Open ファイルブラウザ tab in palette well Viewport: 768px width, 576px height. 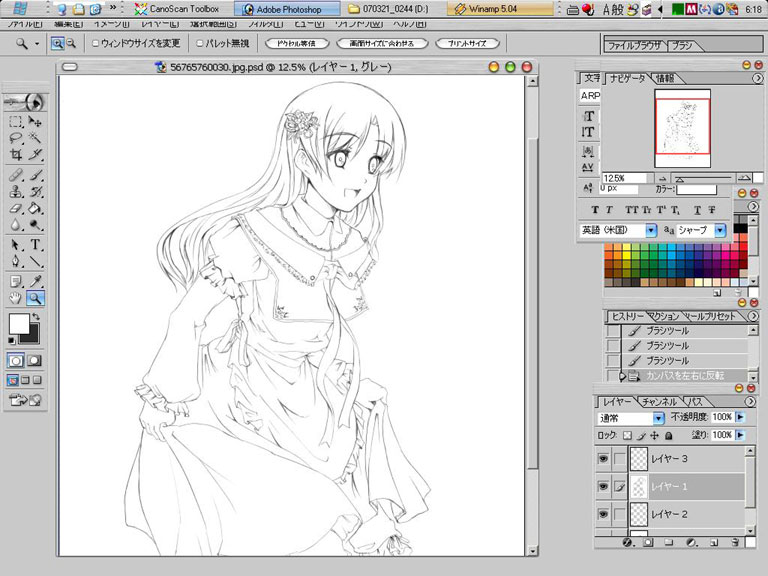pos(635,46)
